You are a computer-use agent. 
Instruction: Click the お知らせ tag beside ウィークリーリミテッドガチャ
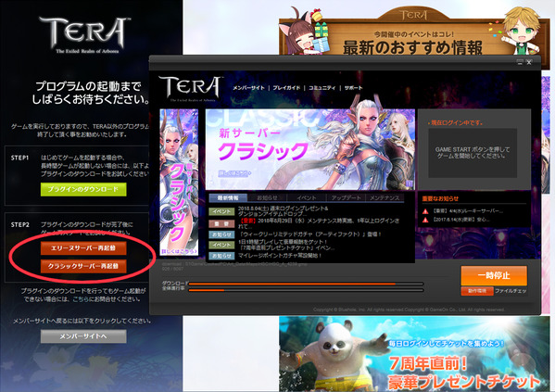221,234
